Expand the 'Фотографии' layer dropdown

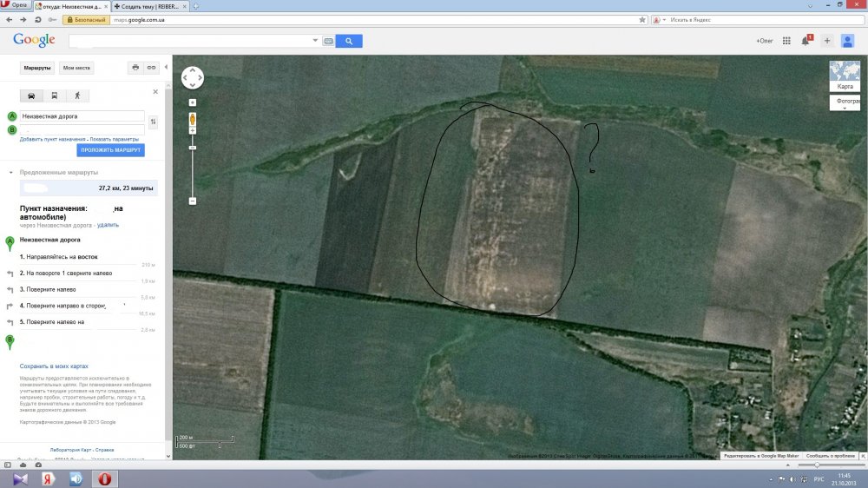[x=845, y=102]
